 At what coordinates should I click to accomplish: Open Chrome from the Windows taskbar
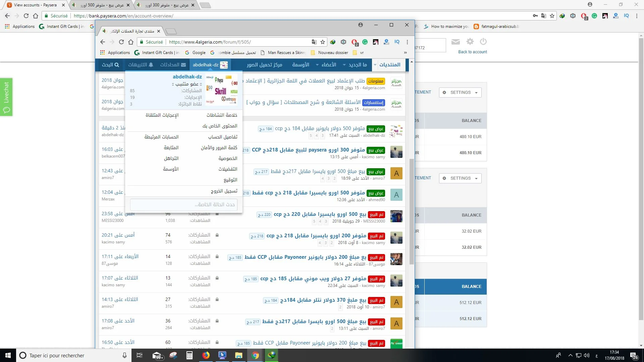coord(255,355)
